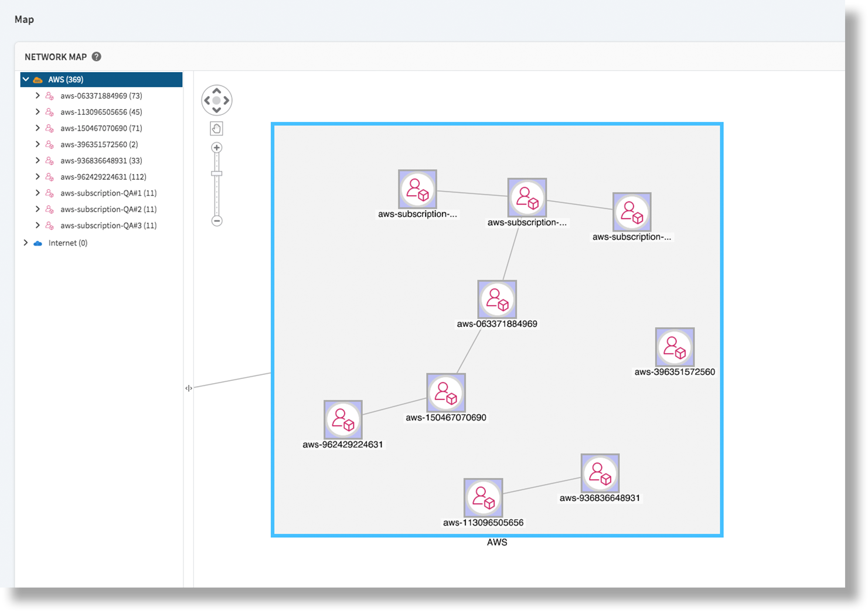Expand aws-063371884969 (73) in the tree
The image size is (868, 611).
tap(38, 95)
